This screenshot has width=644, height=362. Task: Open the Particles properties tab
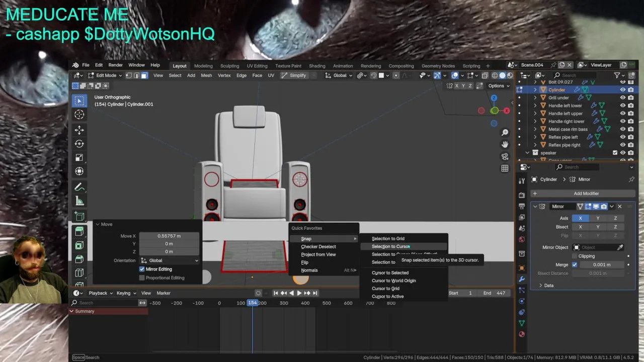(x=522, y=290)
